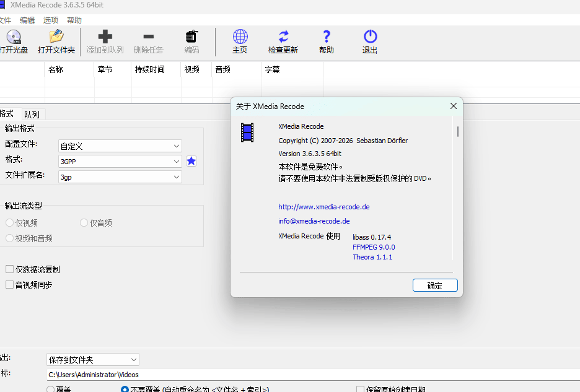This screenshot has width=580, height=392.
Task: Open the 主页 globe icon
Action: tap(240, 37)
